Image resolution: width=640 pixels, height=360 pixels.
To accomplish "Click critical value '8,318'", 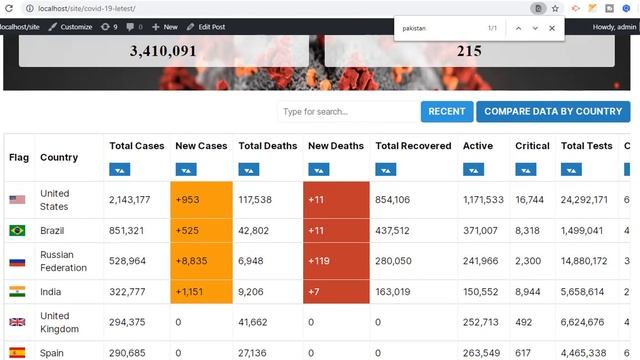I will tap(527, 231).
